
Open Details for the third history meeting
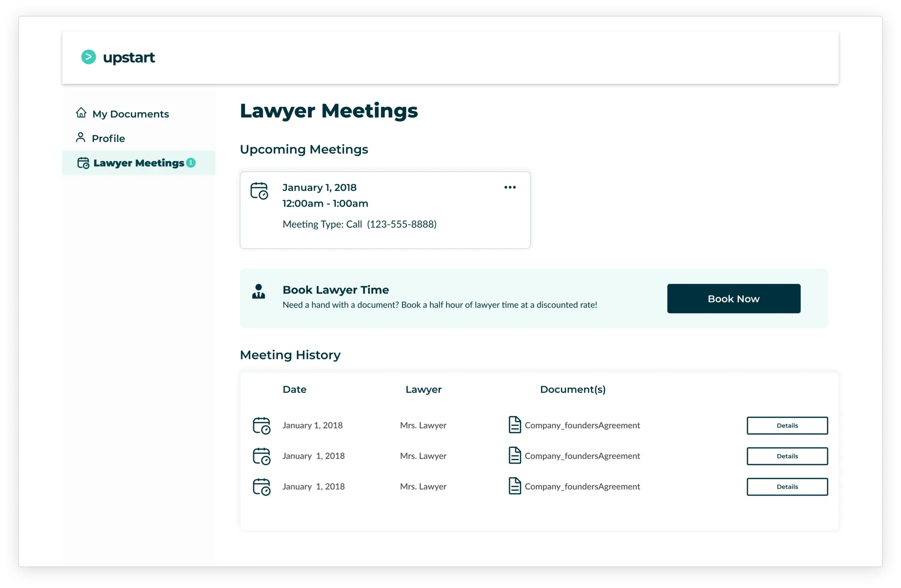(787, 487)
